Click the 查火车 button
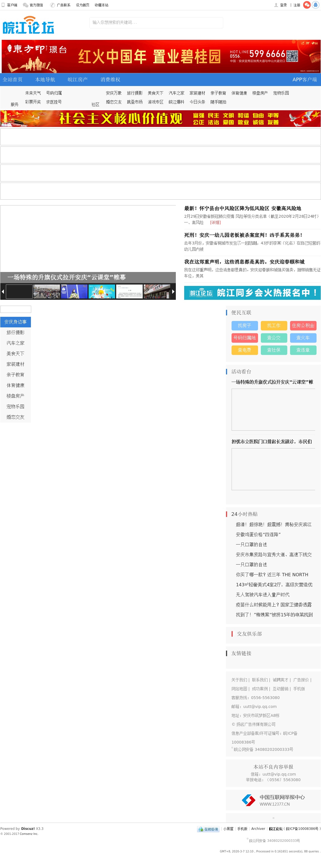 tap(303, 338)
